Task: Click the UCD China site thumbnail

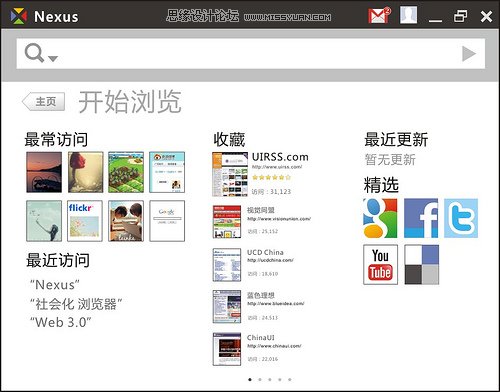Action: coord(227,265)
